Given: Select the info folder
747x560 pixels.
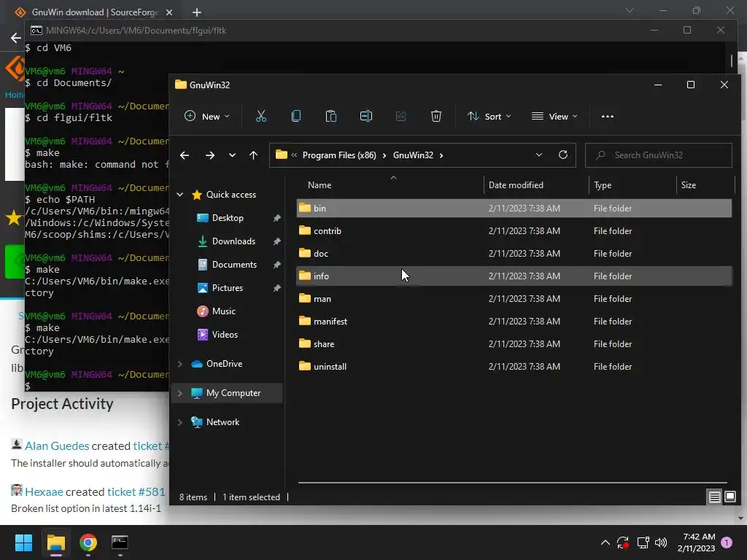Looking at the screenshot, I should (514, 276).
